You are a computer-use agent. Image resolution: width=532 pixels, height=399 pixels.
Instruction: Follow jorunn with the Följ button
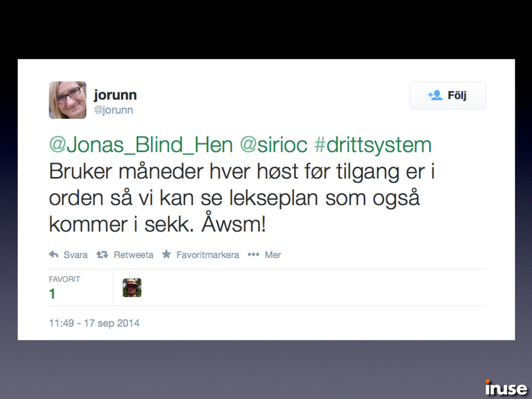pos(447,96)
